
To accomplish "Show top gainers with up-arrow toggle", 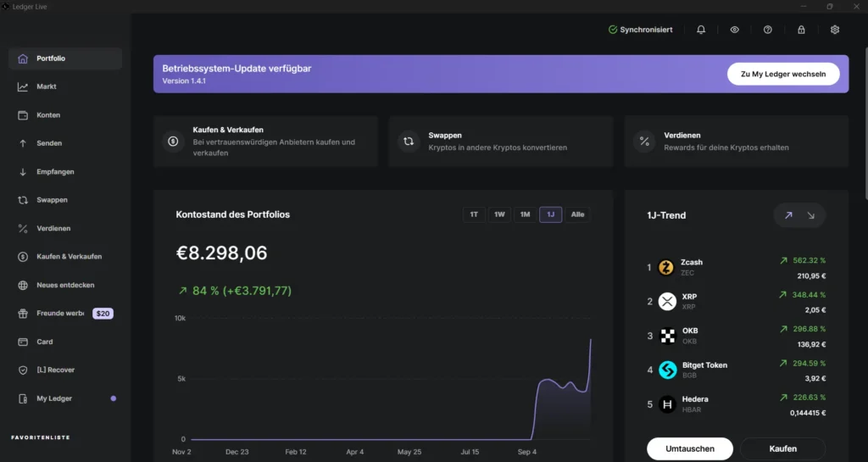I will 788,215.
